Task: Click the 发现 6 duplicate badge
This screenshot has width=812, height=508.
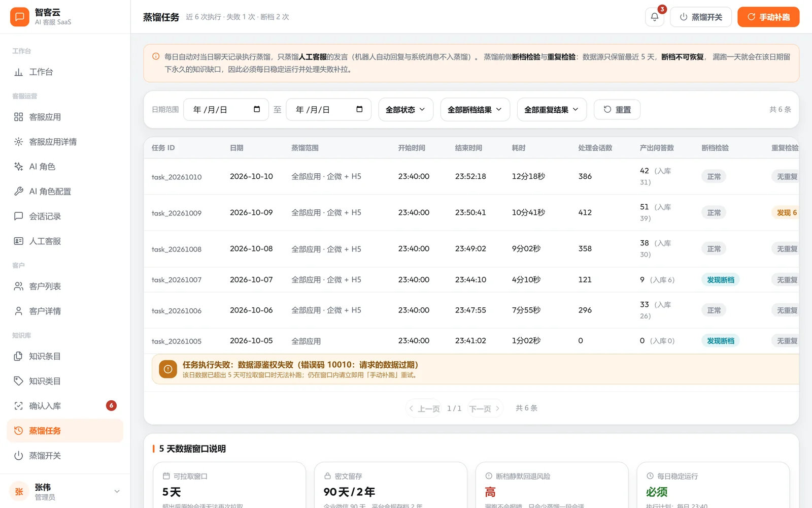Action: 786,213
